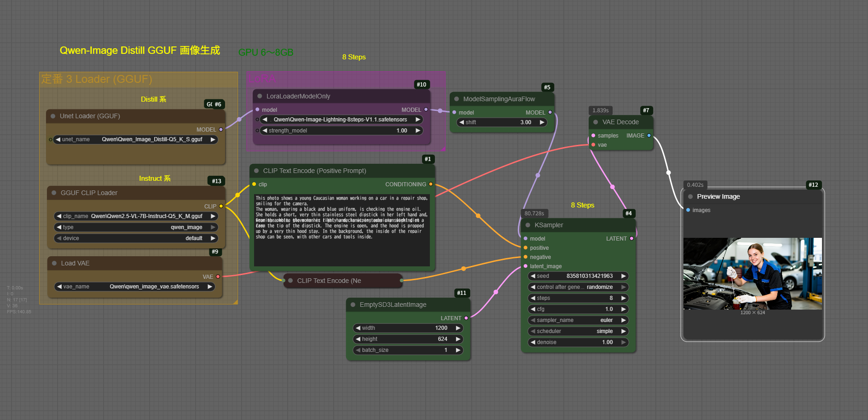
Task: Click the CONDITIONING output port of positive prompt
Action: [x=431, y=184]
